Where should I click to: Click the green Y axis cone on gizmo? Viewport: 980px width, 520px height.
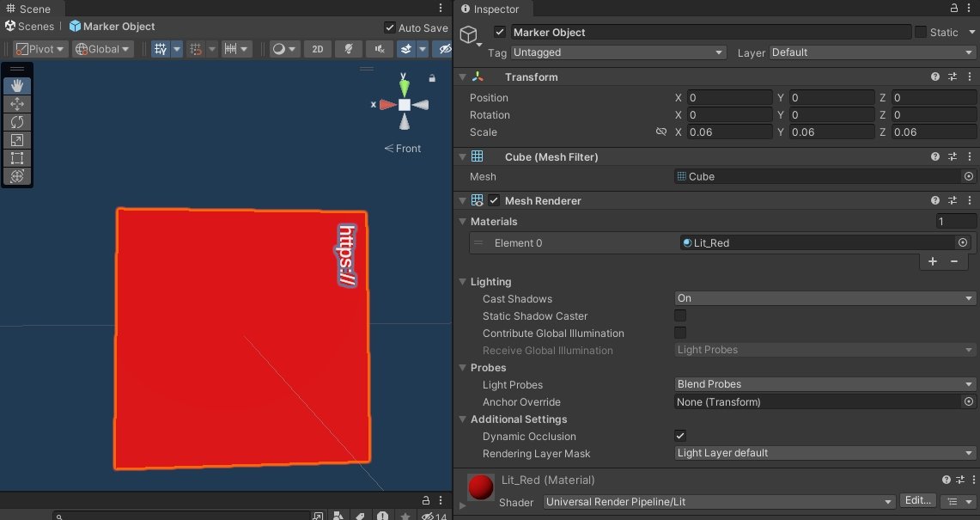click(x=405, y=86)
